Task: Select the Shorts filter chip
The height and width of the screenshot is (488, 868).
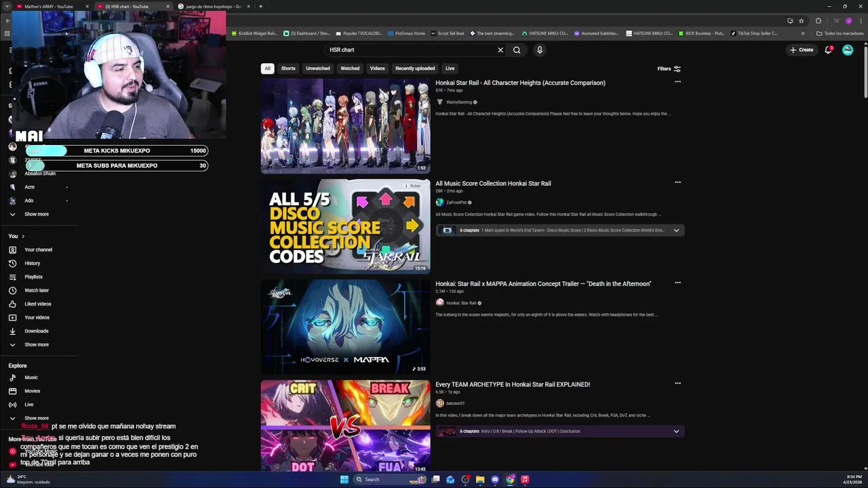Action: (x=288, y=68)
